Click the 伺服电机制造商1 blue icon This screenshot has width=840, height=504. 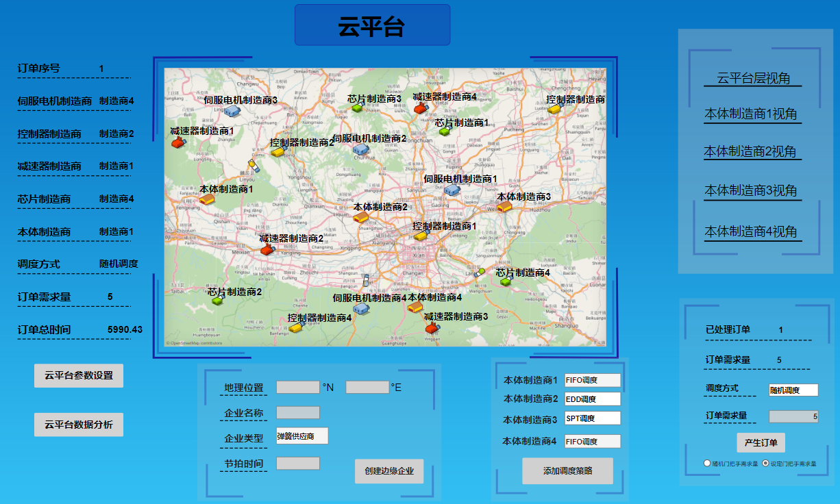[x=451, y=190]
